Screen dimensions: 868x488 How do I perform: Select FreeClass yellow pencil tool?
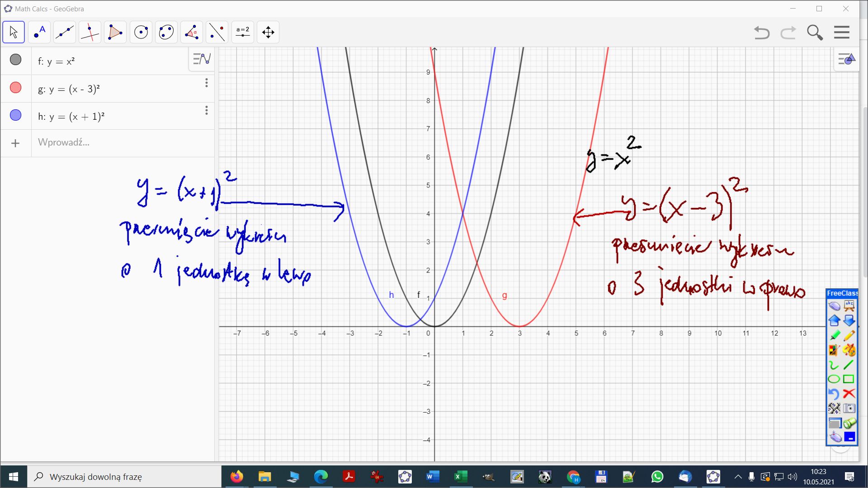click(849, 335)
